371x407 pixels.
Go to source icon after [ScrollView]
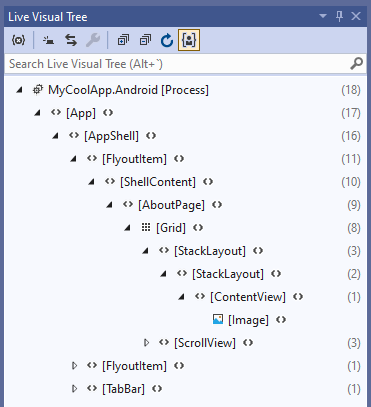[248, 343]
